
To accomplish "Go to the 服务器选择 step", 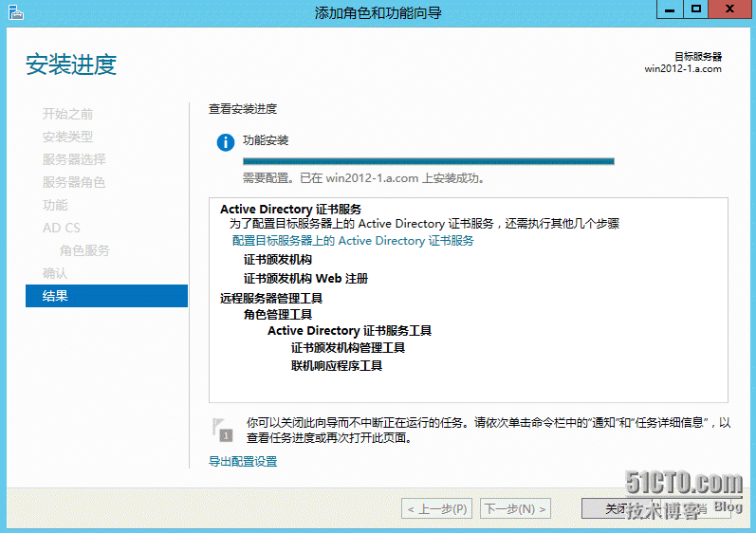I will tap(74, 159).
